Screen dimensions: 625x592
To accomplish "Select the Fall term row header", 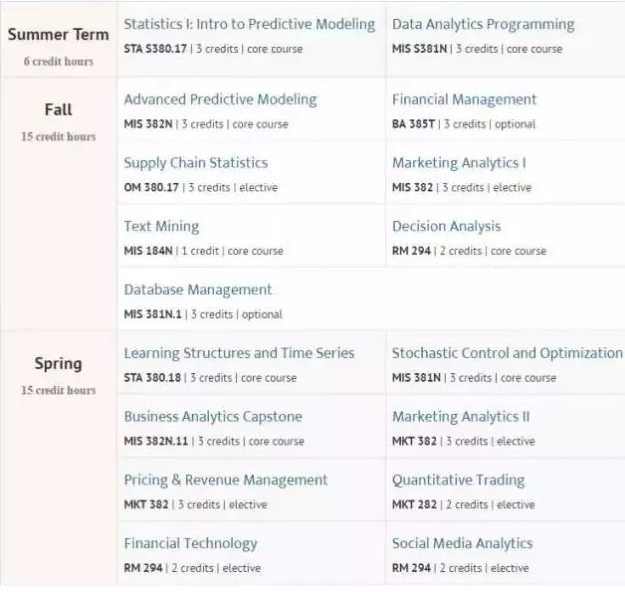I will click(58, 110).
